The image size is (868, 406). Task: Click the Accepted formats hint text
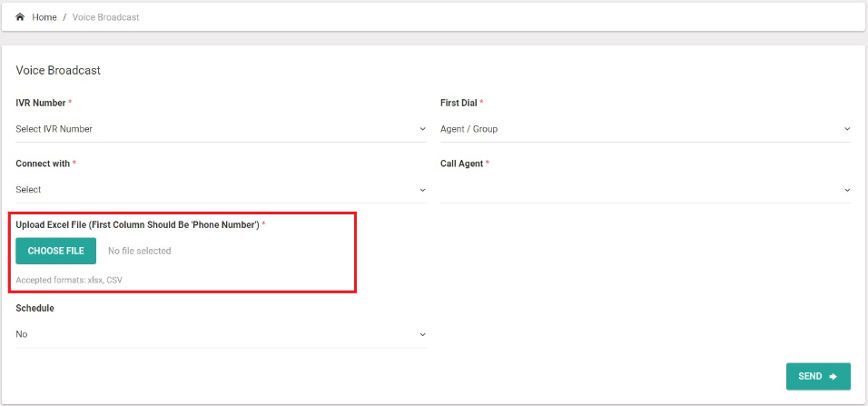point(69,280)
